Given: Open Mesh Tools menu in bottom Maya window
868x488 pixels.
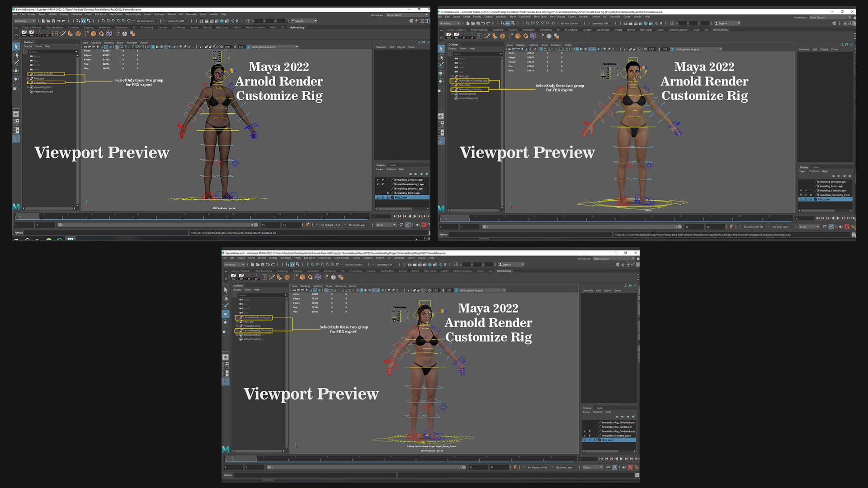Looking at the screenshot, I should click(x=324, y=258).
